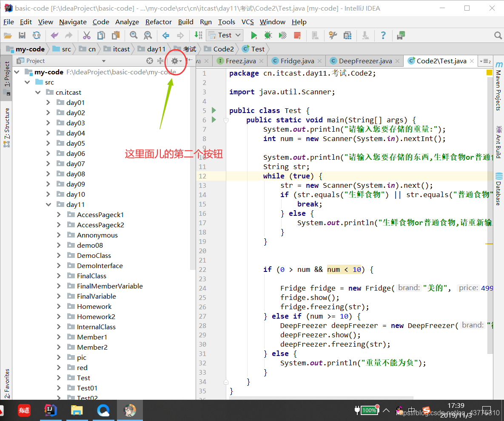The height and width of the screenshot is (421, 504).
Task: Click the Redo arrow icon
Action: click(69, 35)
